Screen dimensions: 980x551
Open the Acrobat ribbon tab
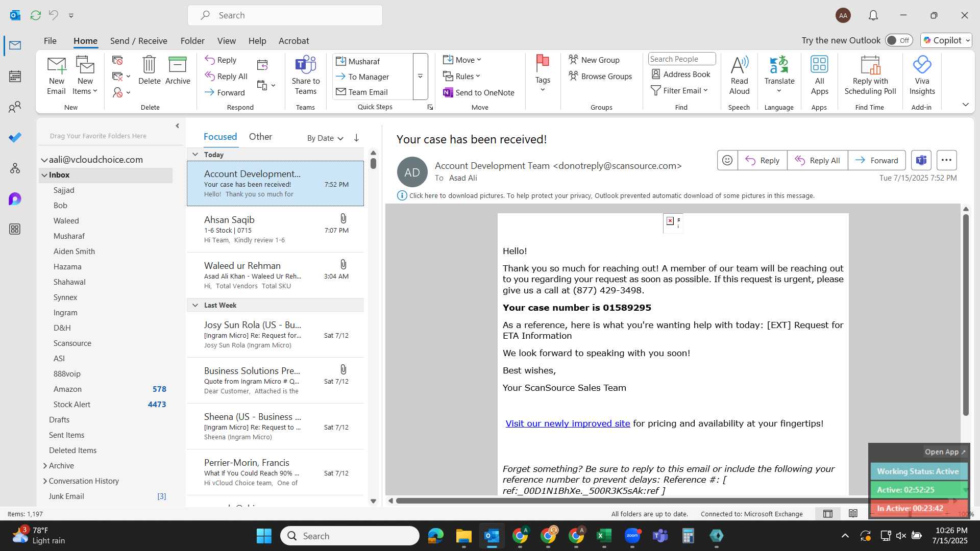293,41
